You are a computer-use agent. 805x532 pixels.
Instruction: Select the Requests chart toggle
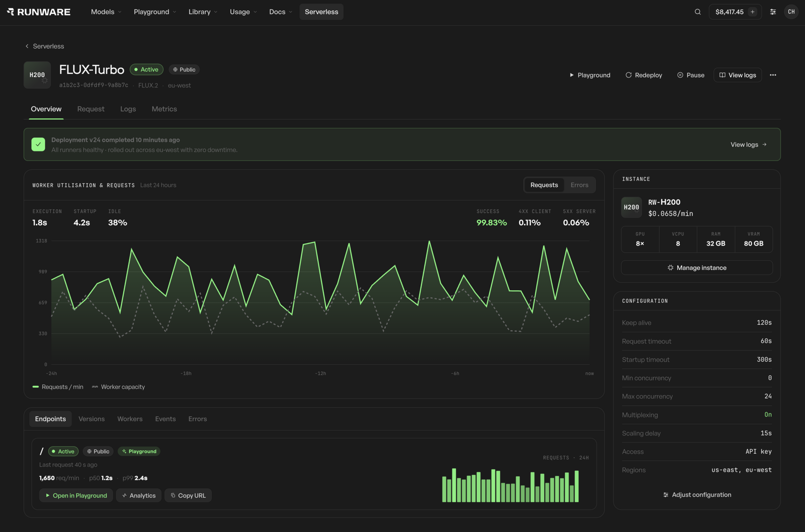point(544,185)
